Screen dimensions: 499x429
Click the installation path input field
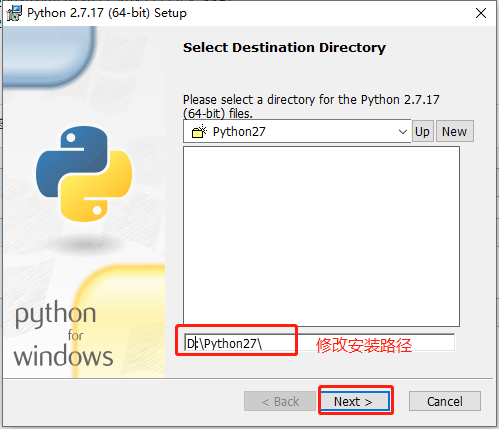tap(319, 343)
